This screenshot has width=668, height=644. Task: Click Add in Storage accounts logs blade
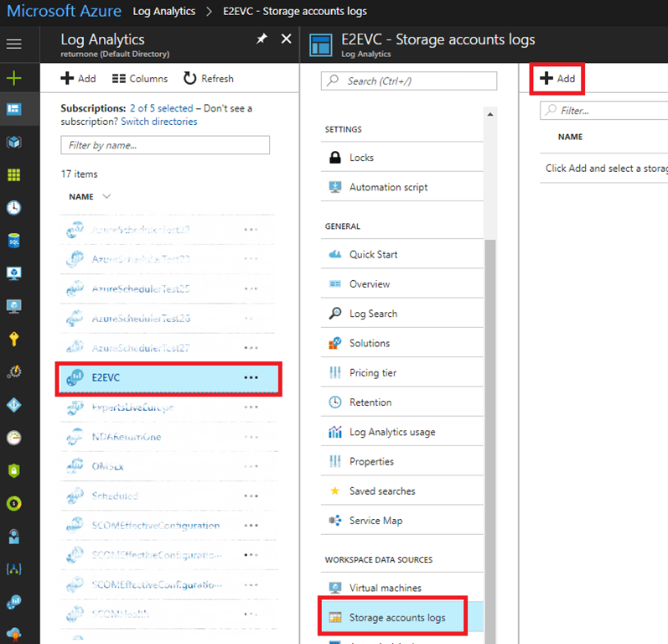557,79
